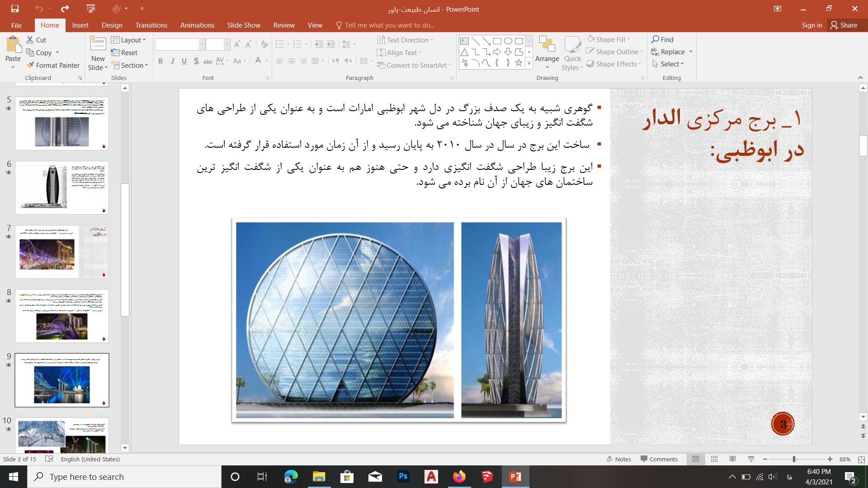Switch to Normal view button
The height and width of the screenshot is (488, 868).
pyautogui.click(x=696, y=459)
